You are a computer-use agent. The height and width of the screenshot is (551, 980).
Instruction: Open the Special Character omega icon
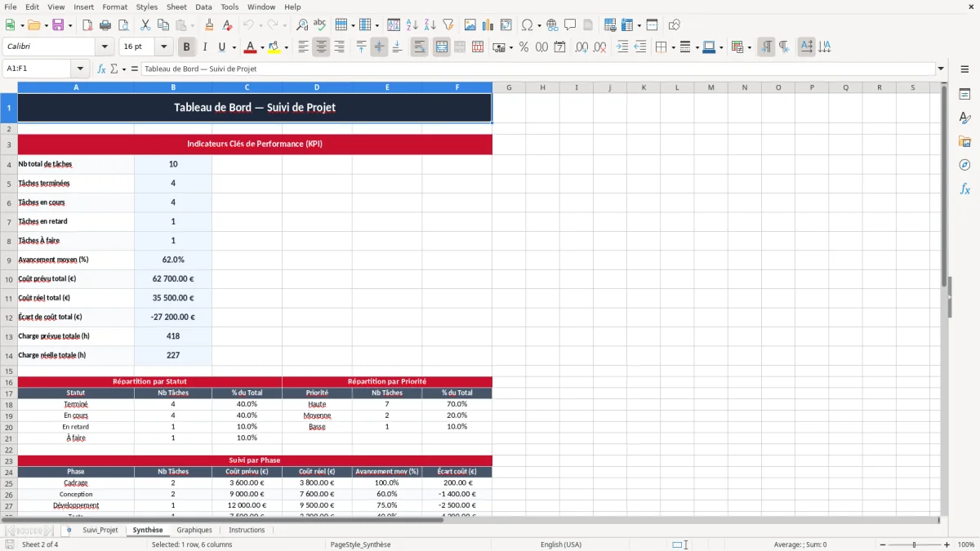tap(527, 25)
